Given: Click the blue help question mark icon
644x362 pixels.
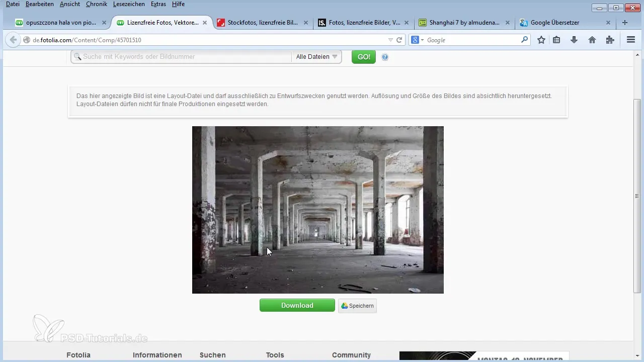Looking at the screenshot, I should click(x=385, y=57).
